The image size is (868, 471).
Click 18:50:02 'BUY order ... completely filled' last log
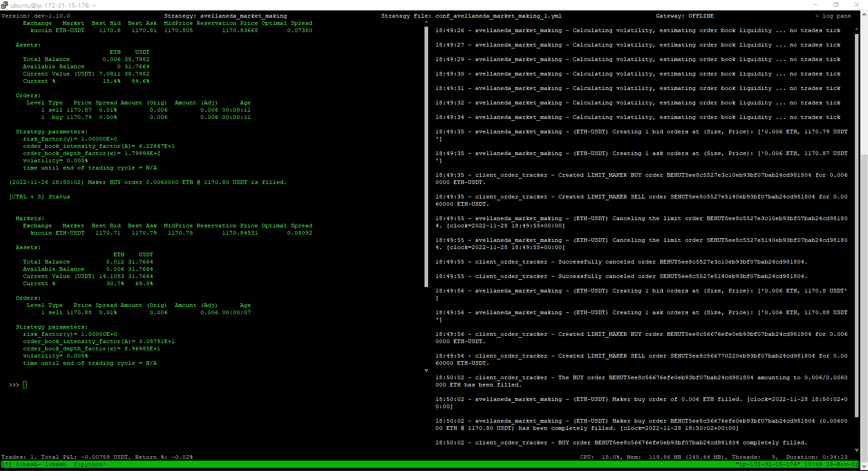tap(622, 443)
